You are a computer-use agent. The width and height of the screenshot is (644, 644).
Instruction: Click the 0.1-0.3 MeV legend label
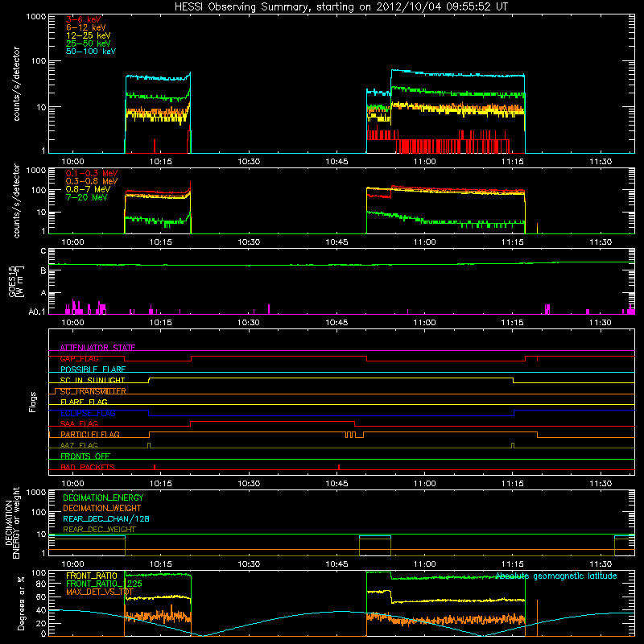pos(92,173)
